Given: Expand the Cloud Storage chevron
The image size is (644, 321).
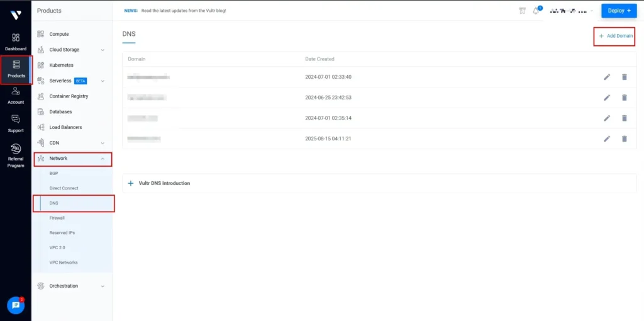Looking at the screenshot, I should click(x=103, y=50).
